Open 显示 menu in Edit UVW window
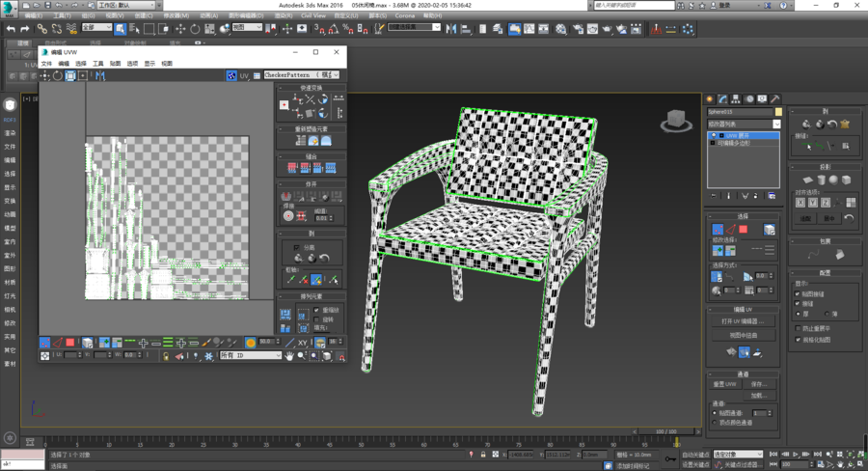 click(149, 63)
